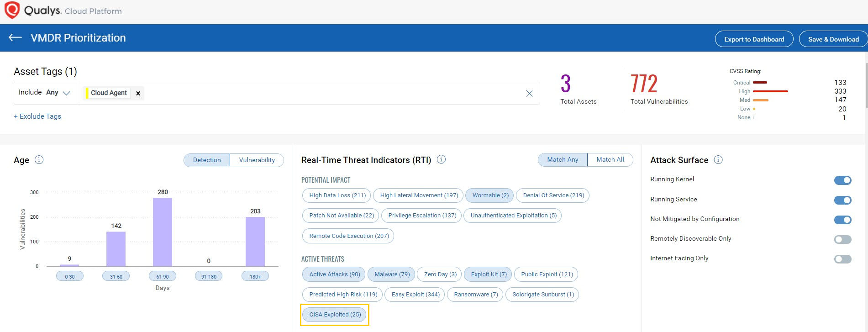Select the 91-180 days age range
The image size is (868, 332).
pos(209,276)
